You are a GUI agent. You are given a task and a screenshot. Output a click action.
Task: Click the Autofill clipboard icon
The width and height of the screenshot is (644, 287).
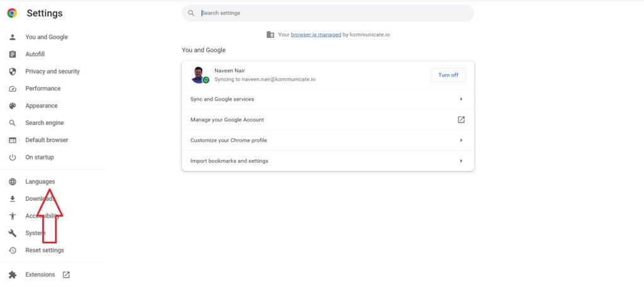[x=13, y=54]
